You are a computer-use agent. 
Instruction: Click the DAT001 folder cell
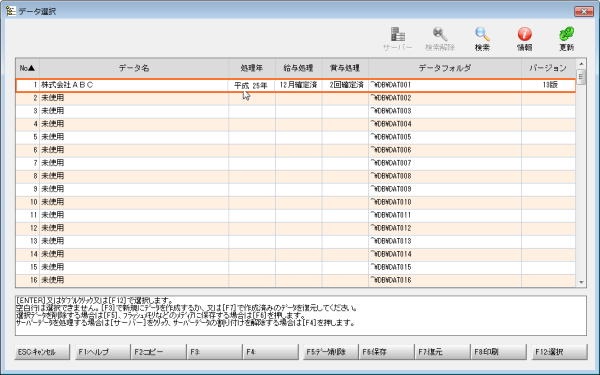pyautogui.click(x=445, y=85)
